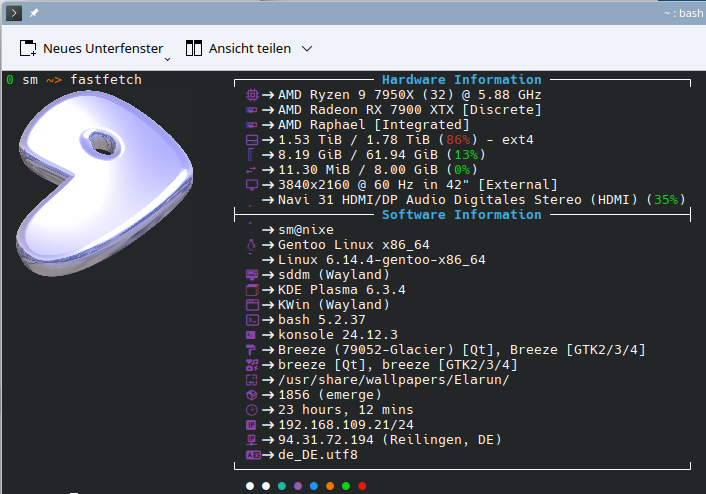Click the red color dot
706x494 pixels.
pos(362,486)
